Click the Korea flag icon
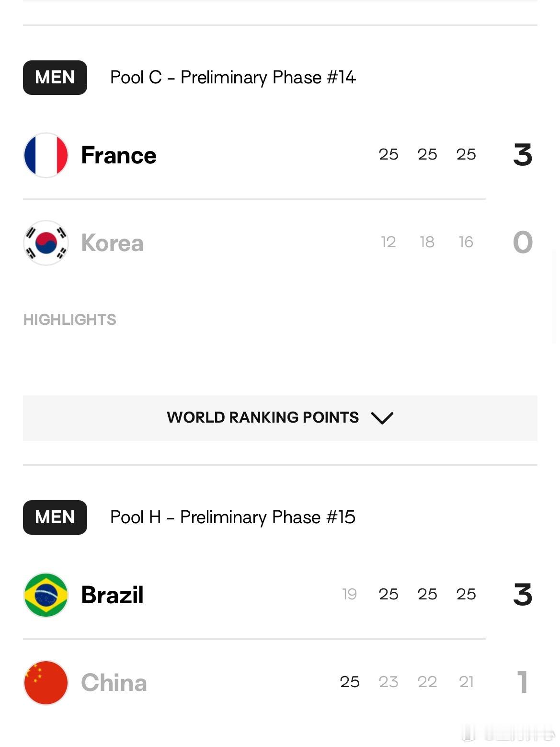The image size is (560, 747). point(46,243)
